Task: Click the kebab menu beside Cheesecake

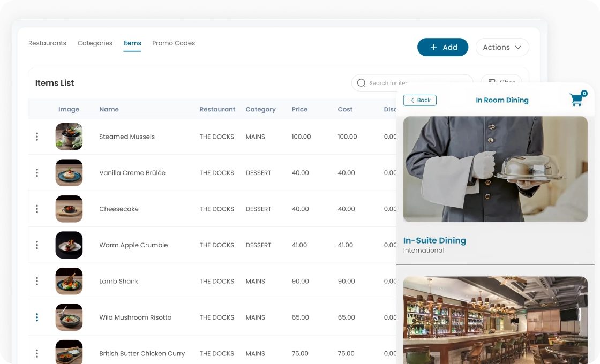Action: click(37, 209)
